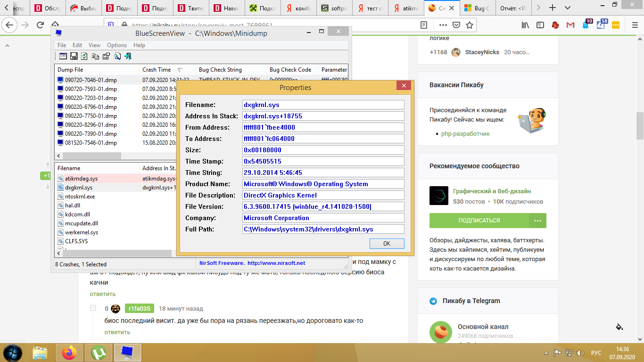Open the Help menu in BlueScreenView
Viewport: 644px width, 362px height.
point(139,45)
